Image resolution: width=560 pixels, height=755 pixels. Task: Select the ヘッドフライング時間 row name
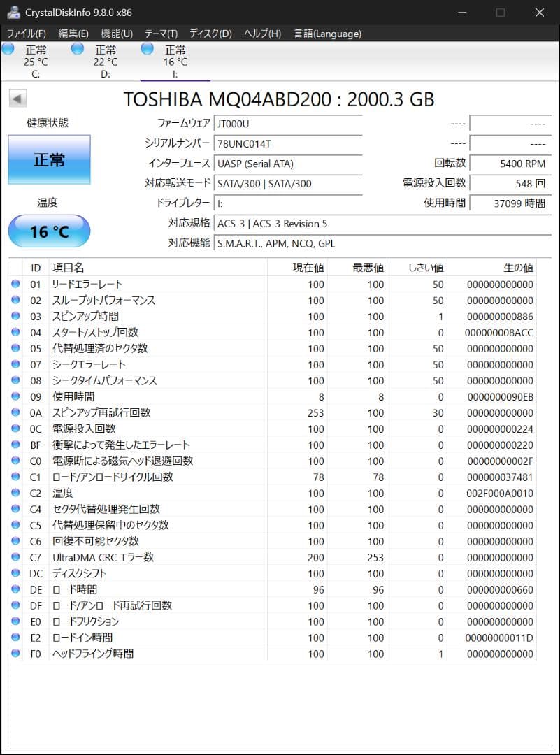[x=93, y=654]
